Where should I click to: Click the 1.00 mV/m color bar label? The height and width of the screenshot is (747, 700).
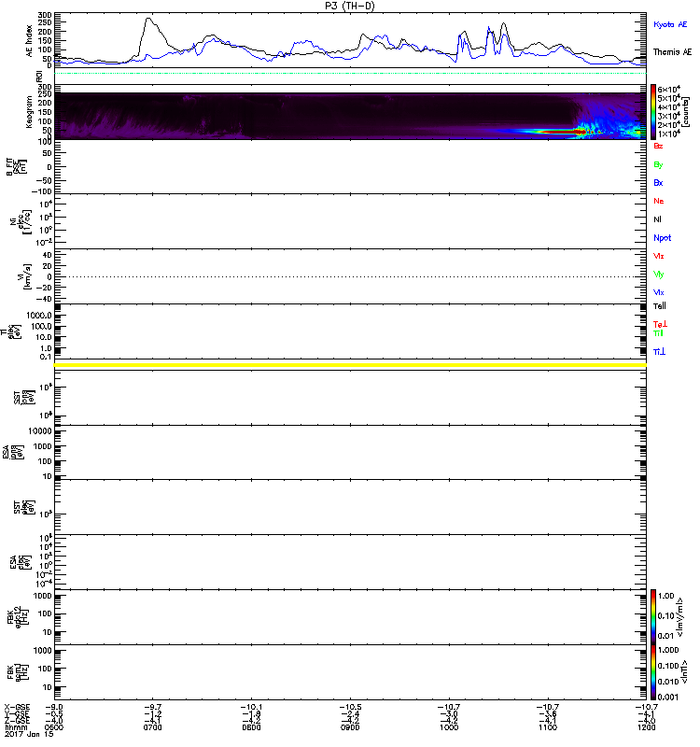click(666, 596)
